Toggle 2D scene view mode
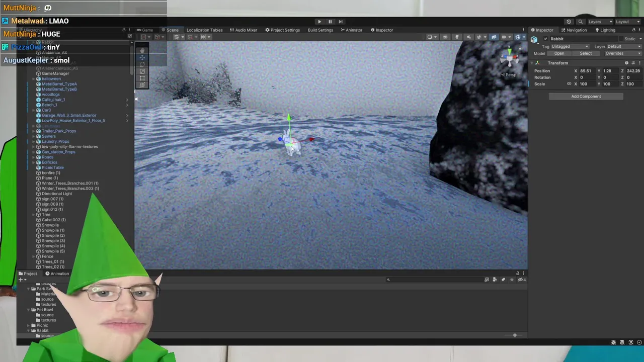This screenshot has height=362, width=644. pos(445,37)
